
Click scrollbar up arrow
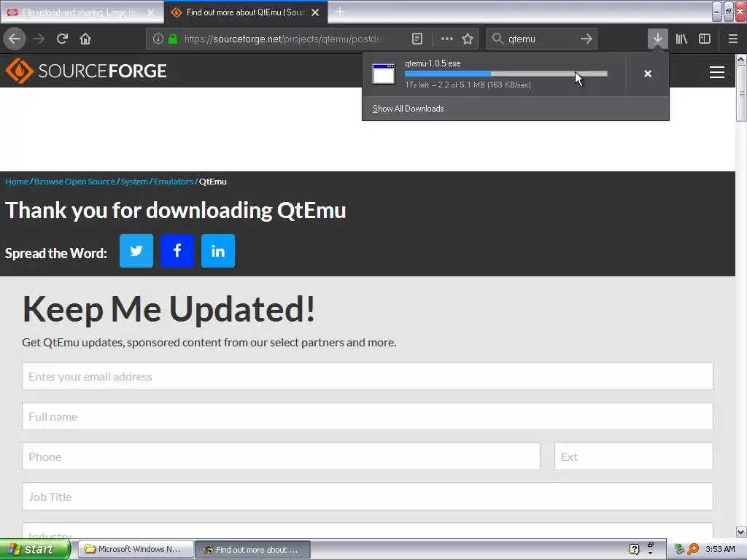[x=741, y=60]
